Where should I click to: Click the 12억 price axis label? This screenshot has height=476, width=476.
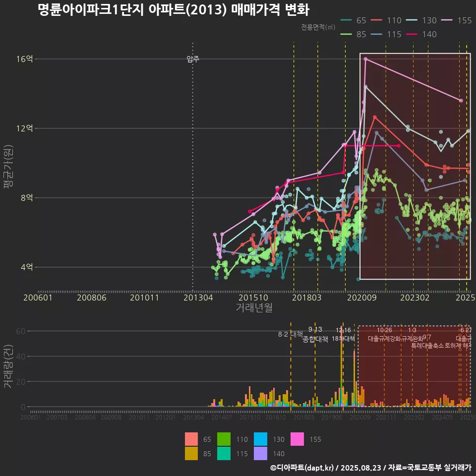click(25, 128)
